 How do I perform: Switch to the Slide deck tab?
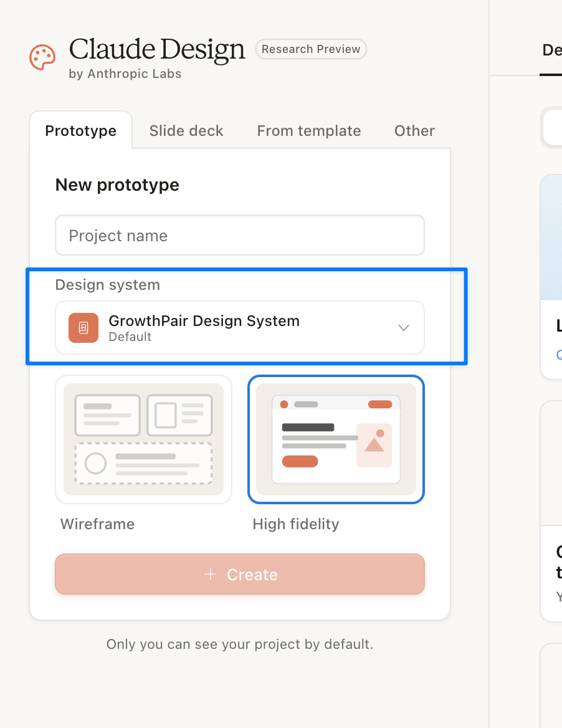186,131
